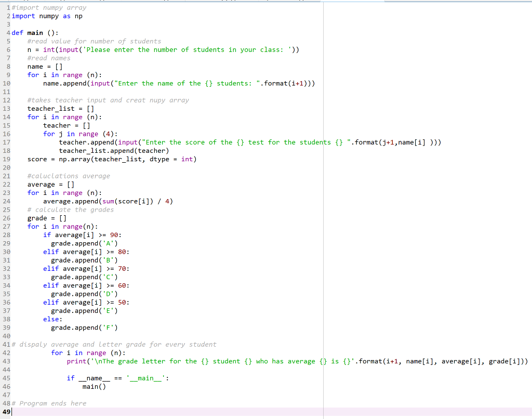The width and height of the screenshot is (532, 419).
Task: Click the '#read names' comment
Action: coord(49,58)
